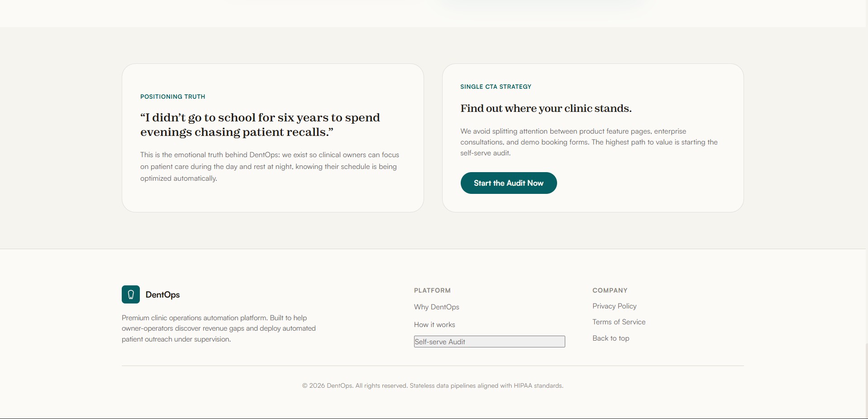The width and height of the screenshot is (868, 419).
Task: Click the self-serve audit explanation paragraph
Action: coord(589,142)
